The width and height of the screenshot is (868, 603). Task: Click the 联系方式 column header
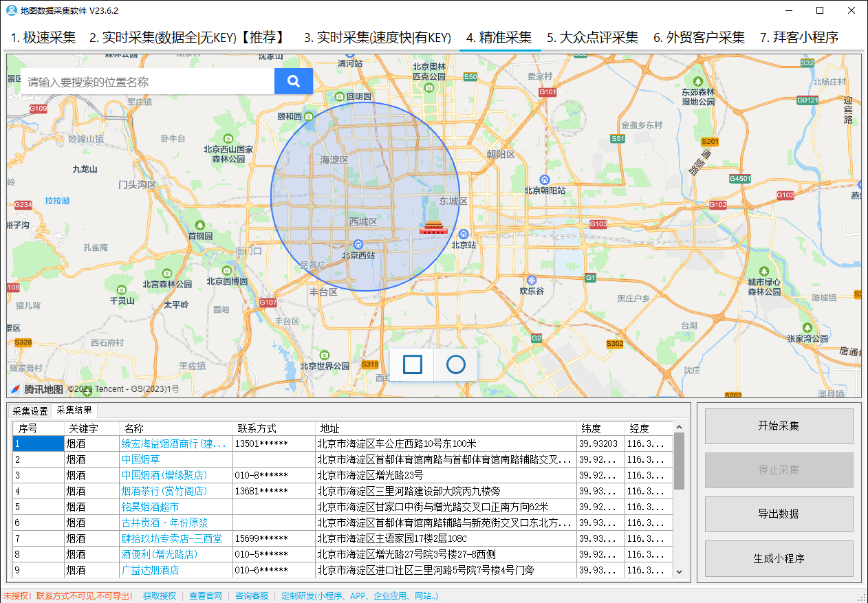[273, 428]
